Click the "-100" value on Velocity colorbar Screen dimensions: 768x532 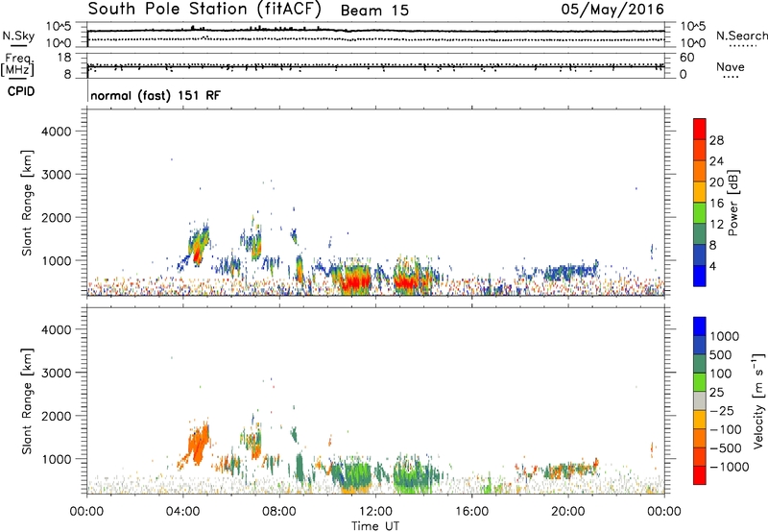click(726, 429)
